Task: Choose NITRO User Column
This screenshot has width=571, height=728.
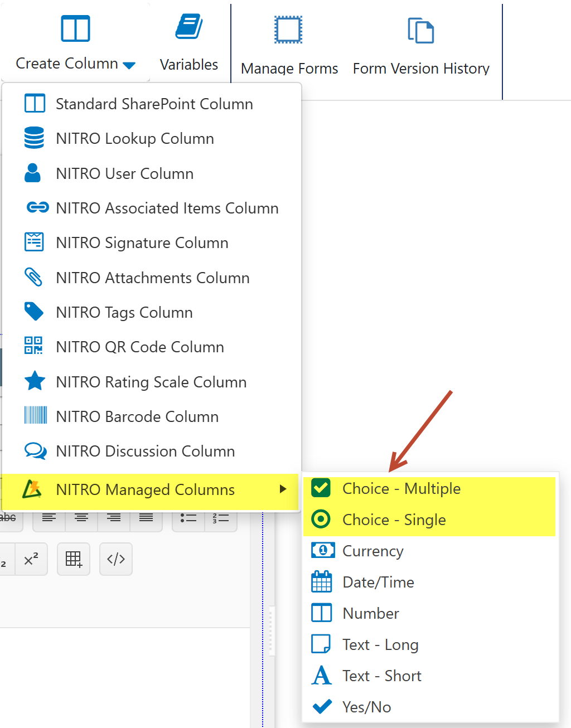Action: (x=152, y=173)
